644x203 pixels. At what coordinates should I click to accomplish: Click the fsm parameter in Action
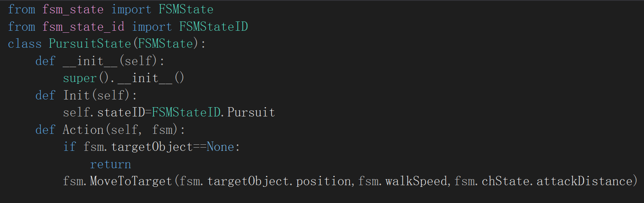click(162, 130)
